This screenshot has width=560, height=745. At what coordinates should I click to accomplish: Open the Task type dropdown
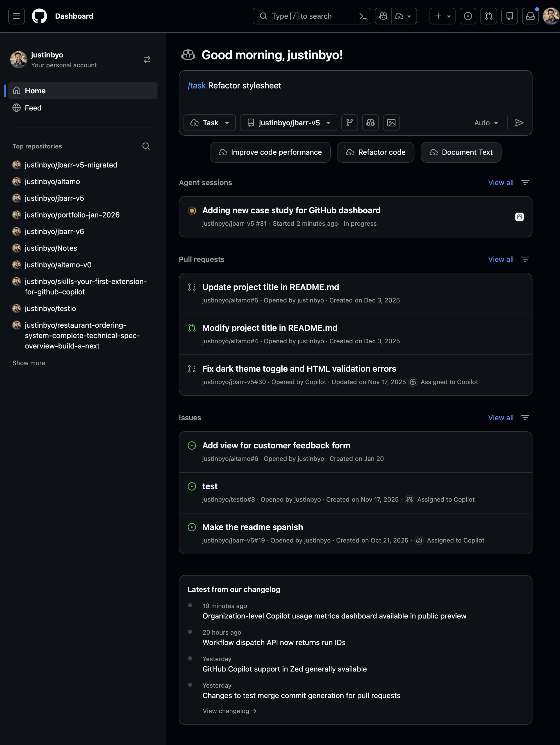tap(209, 123)
